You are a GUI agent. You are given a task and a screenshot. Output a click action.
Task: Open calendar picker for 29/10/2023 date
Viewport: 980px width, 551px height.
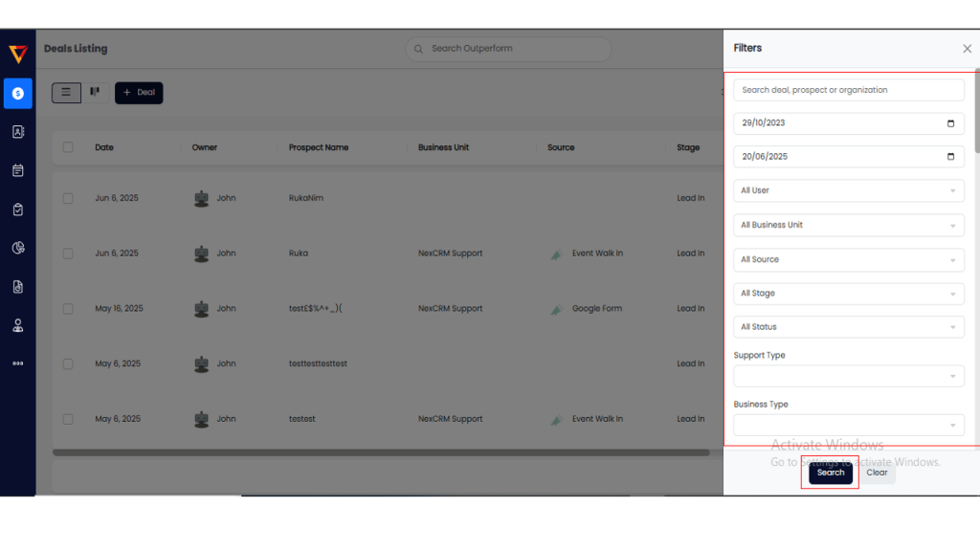(x=949, y=123)
